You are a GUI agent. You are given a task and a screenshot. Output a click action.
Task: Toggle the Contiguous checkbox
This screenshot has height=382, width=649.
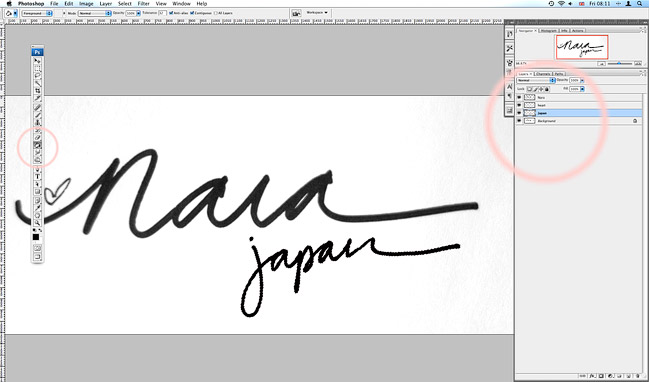pos(192,13)
